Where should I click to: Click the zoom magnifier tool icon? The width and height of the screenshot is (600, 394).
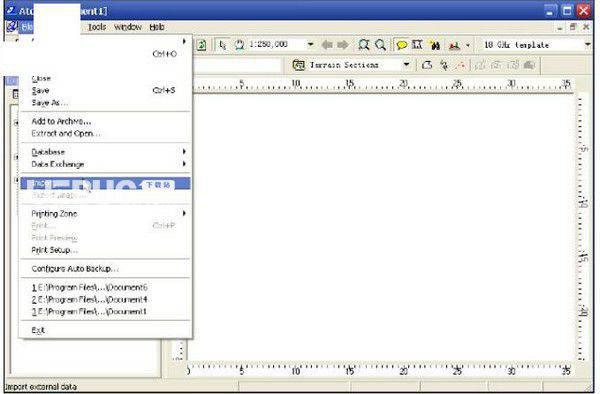pos(380,45)
